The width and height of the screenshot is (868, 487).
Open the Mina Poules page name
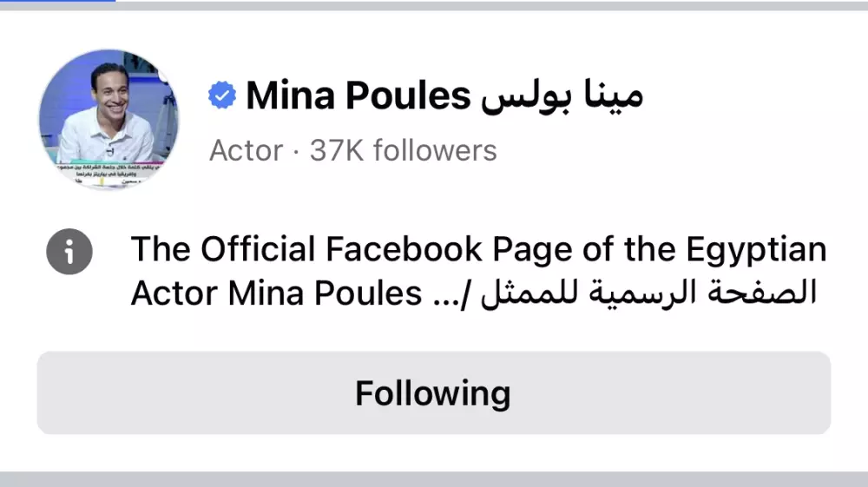[x=358, y=95]
